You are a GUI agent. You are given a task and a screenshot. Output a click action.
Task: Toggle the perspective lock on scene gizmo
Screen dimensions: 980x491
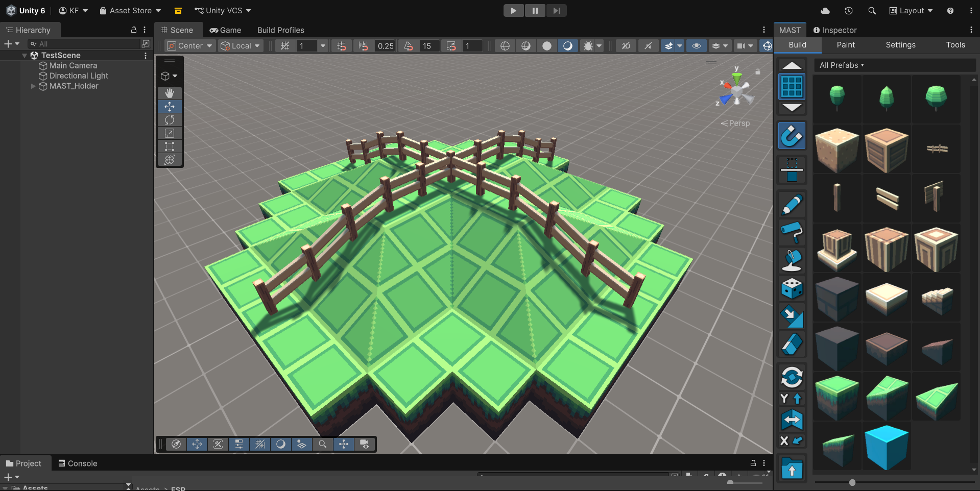pos(758,71)
